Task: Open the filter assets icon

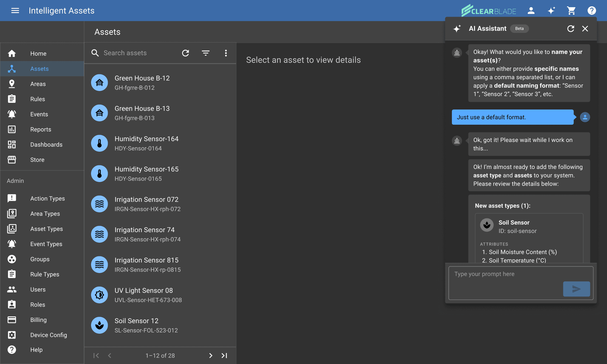Action: click(x=205, y=53)
